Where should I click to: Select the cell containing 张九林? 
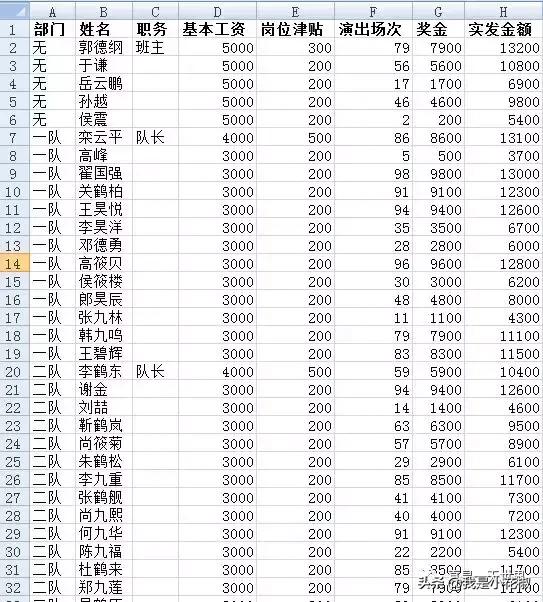click(104, 318)
